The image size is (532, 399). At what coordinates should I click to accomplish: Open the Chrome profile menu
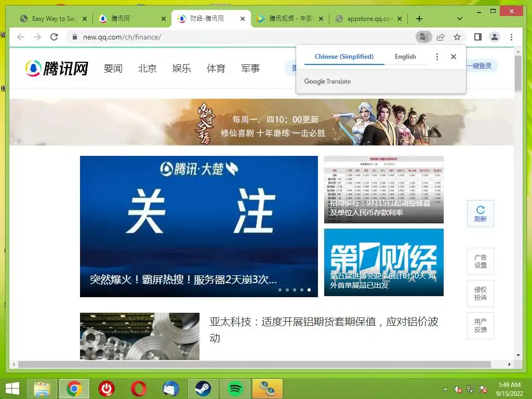[495, 37]
